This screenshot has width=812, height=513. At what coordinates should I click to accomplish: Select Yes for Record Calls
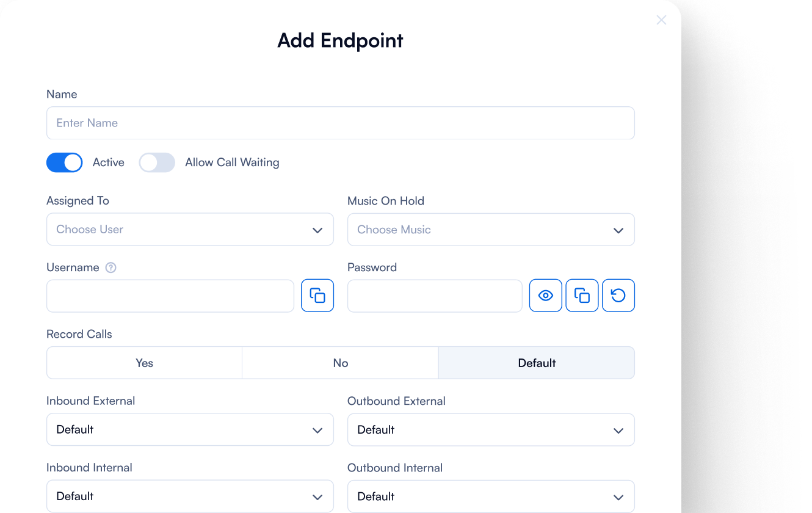point(145,363)
